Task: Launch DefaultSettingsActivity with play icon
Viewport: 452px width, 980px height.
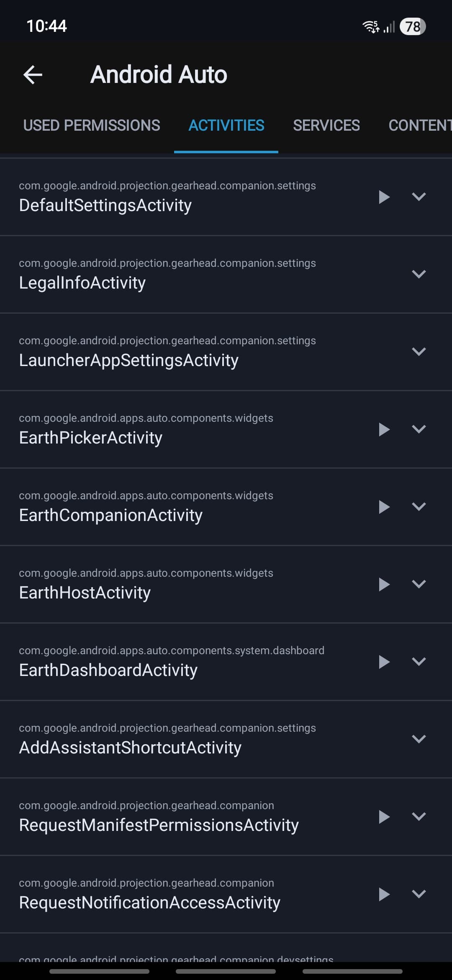Action: click(384, 197)
